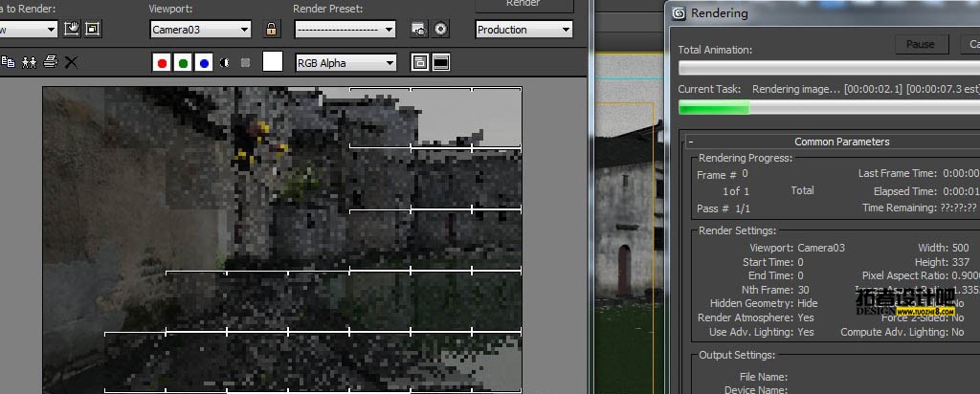Click the green Current Task progress bar

pyautogui.click(x=829, y=107)
